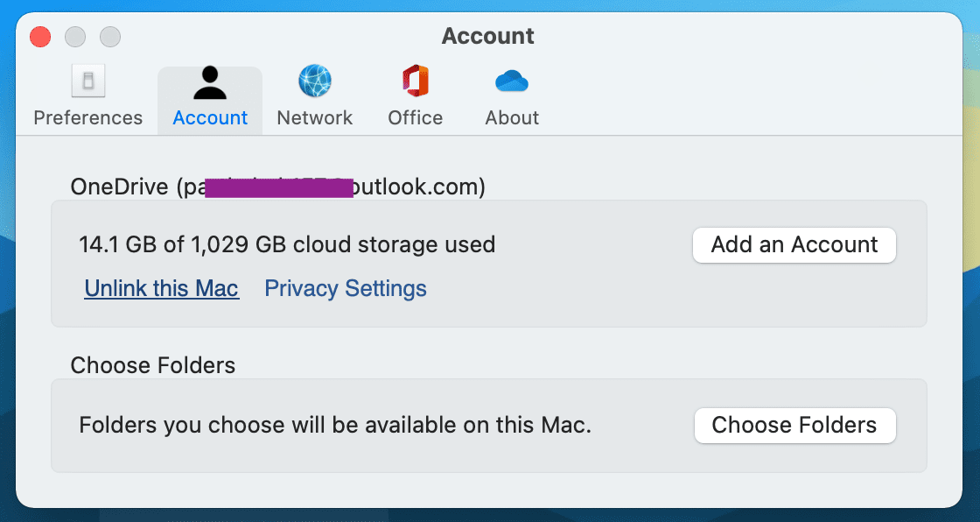Switch to the Preferences tab label
Screen dimensions: 980x522
pyautogui.click(x=88, y=117)
